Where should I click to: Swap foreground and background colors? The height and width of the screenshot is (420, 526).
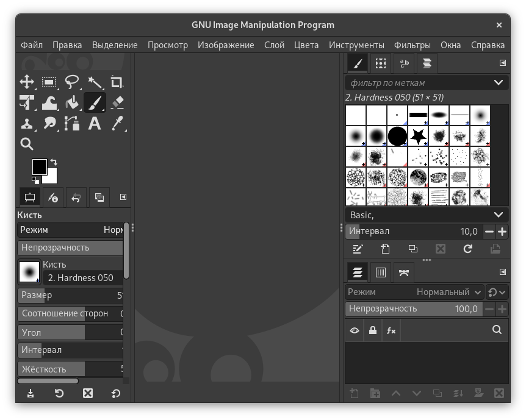pyautogui.click(x=54, y=162)
